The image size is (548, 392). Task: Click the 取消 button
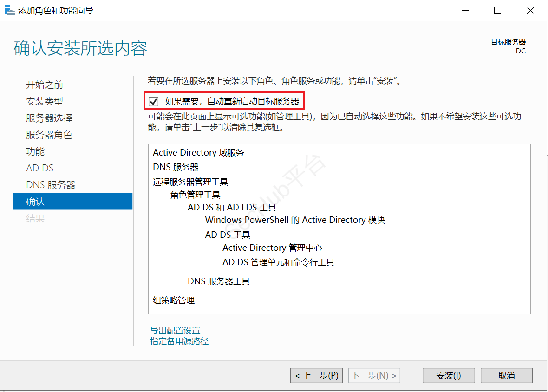coord(506,375)
